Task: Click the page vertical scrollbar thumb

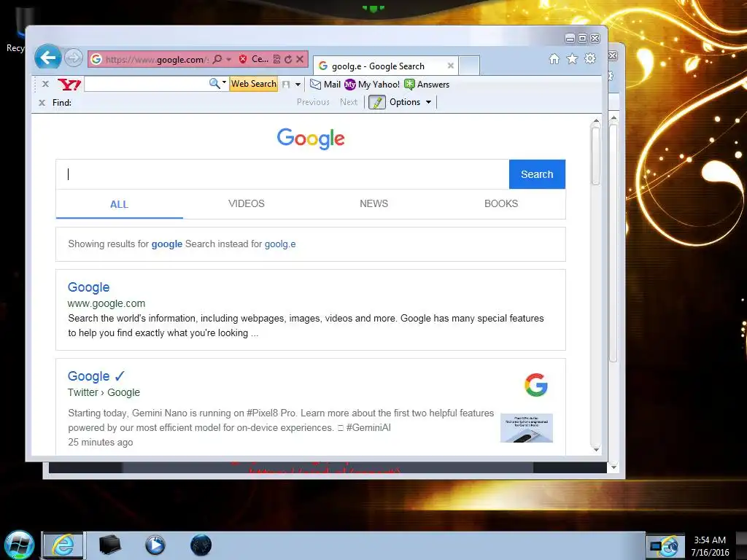Action: click(x=595, y=156)
